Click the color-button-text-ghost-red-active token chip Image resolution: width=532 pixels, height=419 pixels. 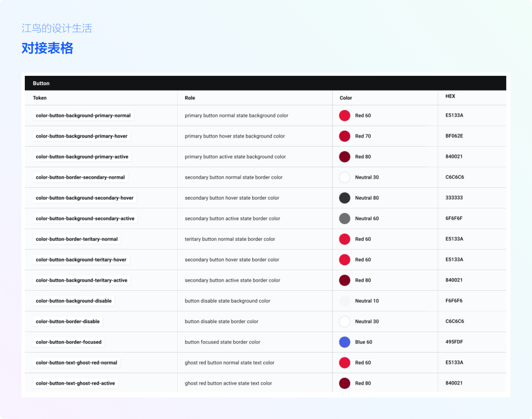(75, 383)
